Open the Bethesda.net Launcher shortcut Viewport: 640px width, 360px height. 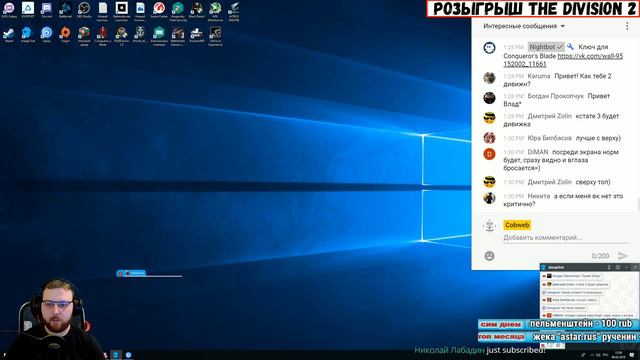(122, 11)
